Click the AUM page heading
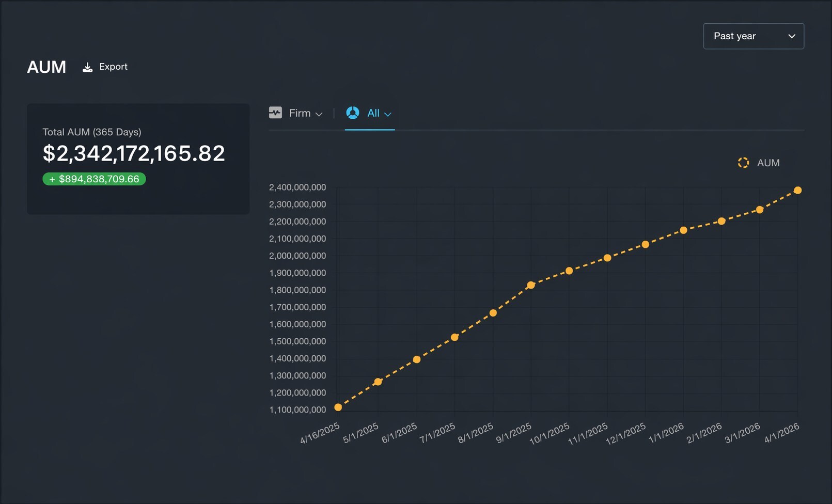 (x=46, y=67)
